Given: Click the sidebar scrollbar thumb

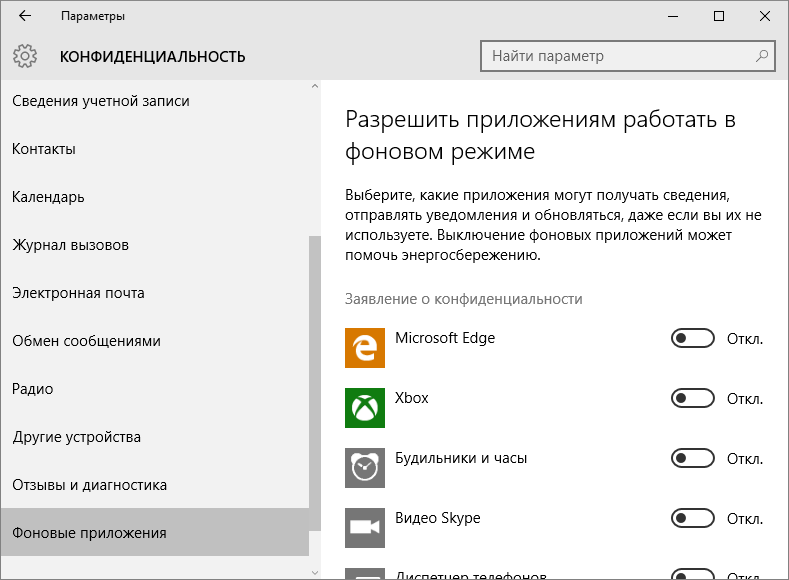Looking at the screenshot, I should pyautogui.click(x=314, y=383).
